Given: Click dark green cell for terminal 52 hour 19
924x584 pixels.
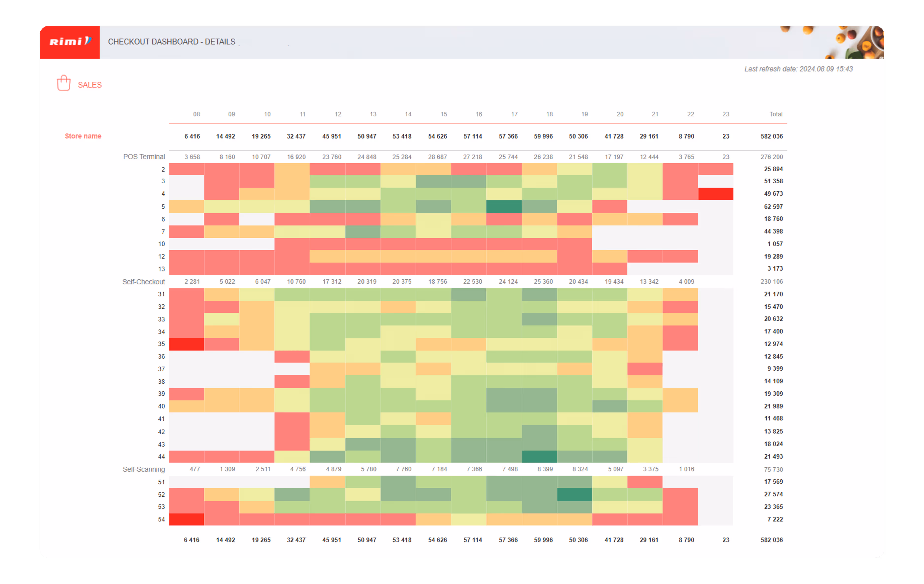Looking at the screenshot, I should (x=574, y=494).
